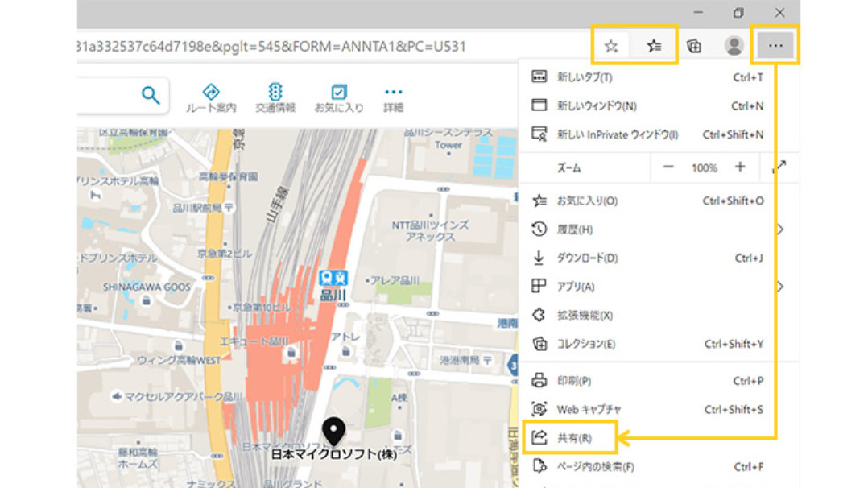Click the 品川 station icon on the map
This screenshot has height=488, width=868.
pyautogui.click(x=333, y=278)
